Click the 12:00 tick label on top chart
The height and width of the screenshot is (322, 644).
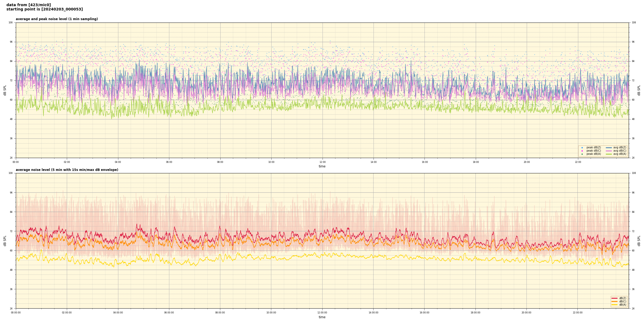click(x=322, y=162)
